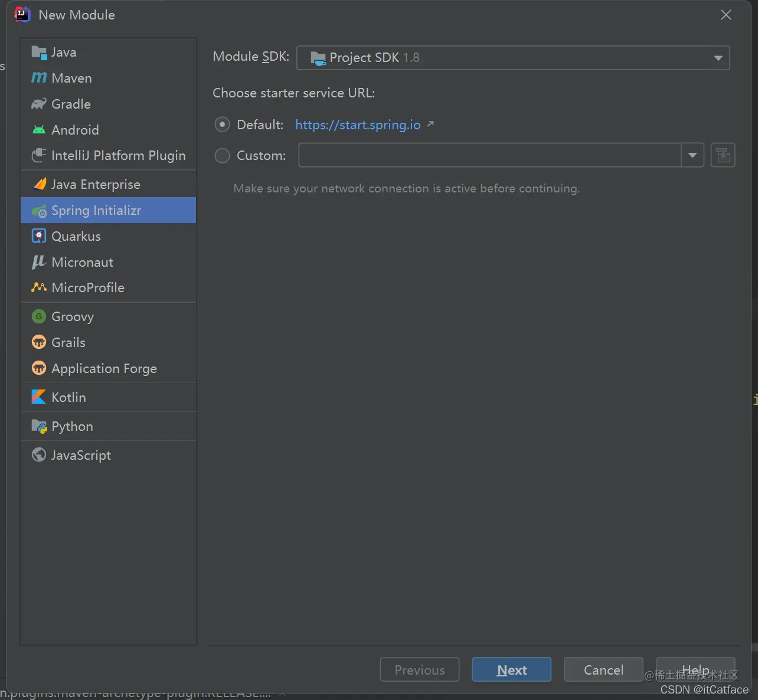Click the Android robot icon
The height and width of the screenshot is (700, 758).
(x=39, y=130)
